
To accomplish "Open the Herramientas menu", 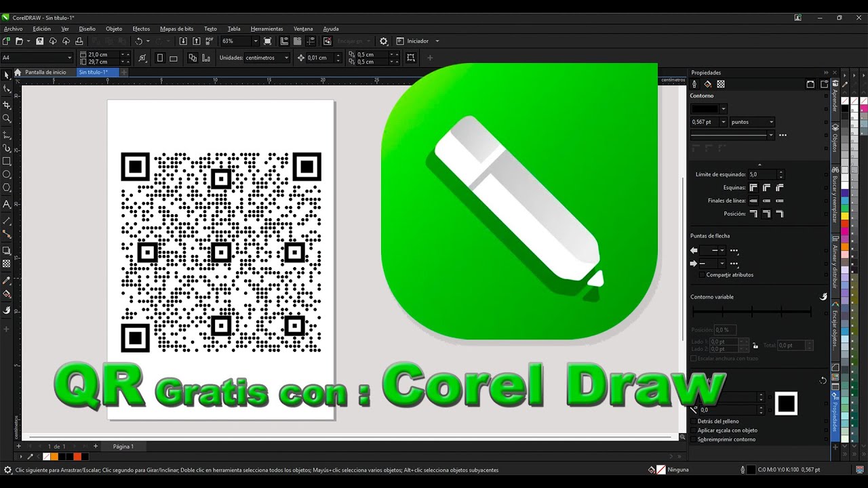I will click(x=267, y=29).
